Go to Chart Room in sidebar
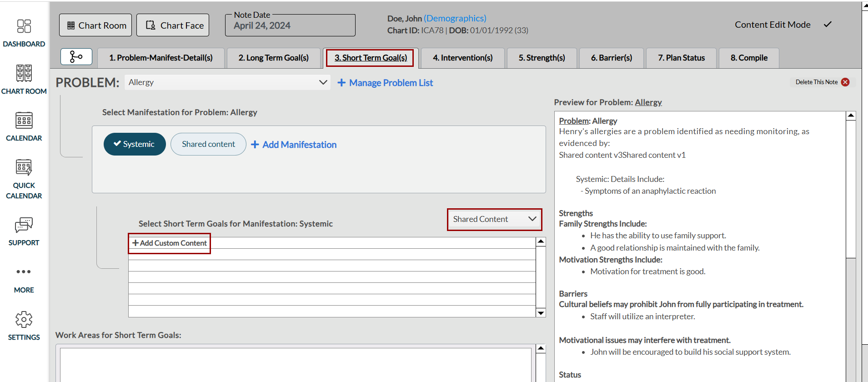Screen dimensions: 868x382 24,74
